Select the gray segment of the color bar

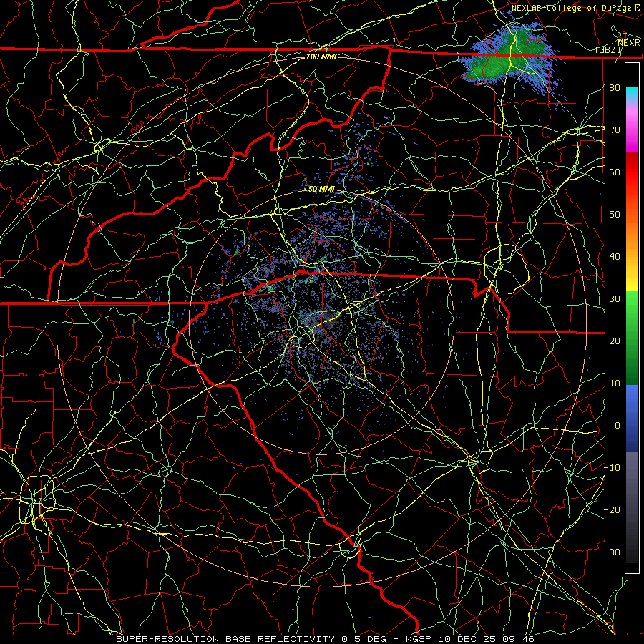click(x=632, y=507)
